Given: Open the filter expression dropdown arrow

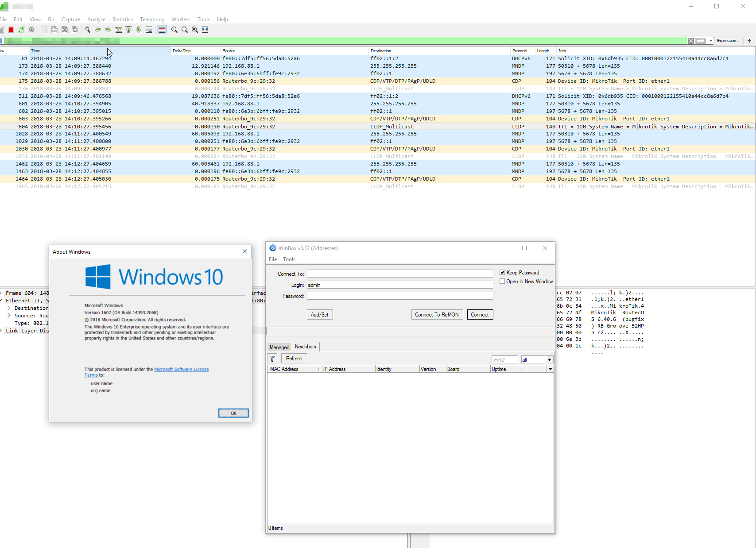Looking at the screenshot, I should 711,40.
